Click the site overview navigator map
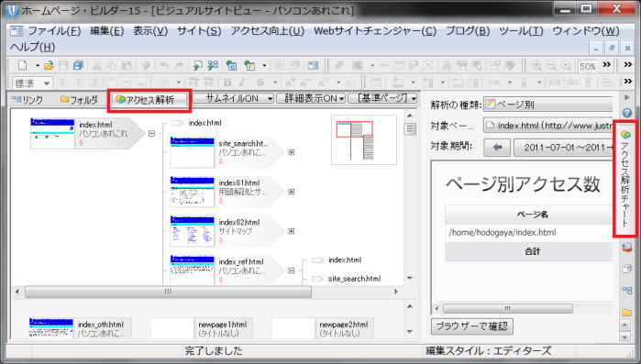Viewport: 641px width, 364px height. pos(364,139)
